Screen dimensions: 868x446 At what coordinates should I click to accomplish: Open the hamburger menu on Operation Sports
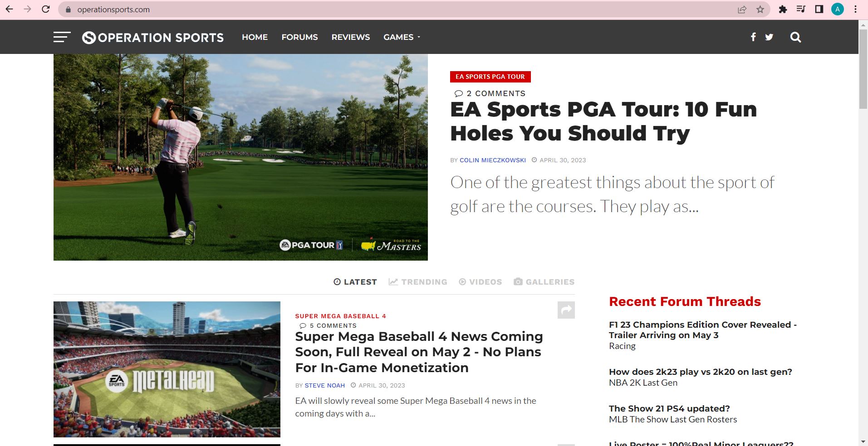(62, 37)
